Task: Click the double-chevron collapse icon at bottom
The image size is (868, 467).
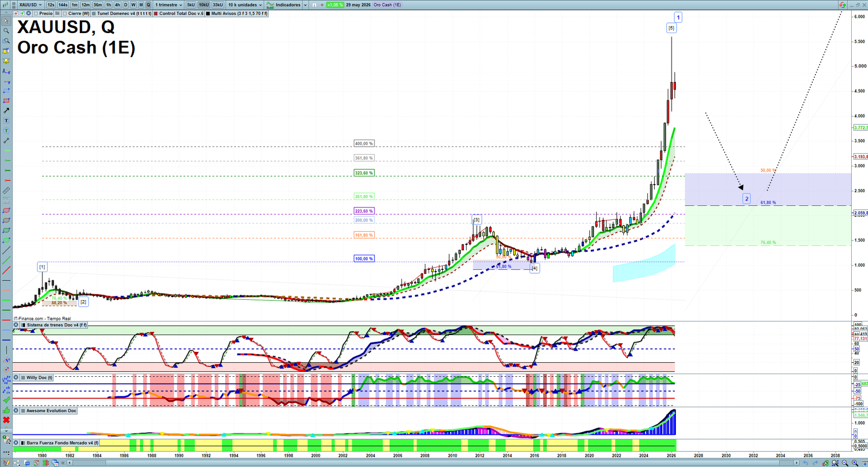Action: (x=63, y=463)
